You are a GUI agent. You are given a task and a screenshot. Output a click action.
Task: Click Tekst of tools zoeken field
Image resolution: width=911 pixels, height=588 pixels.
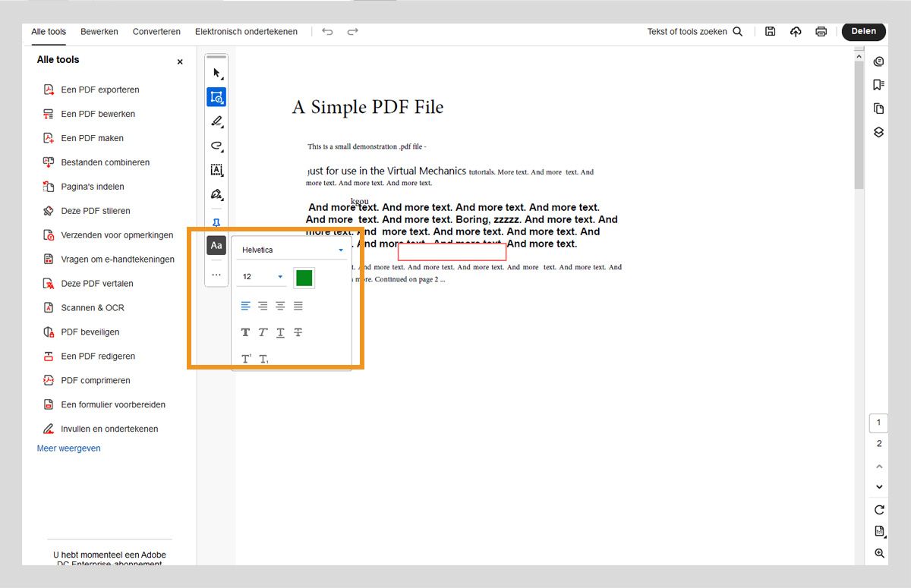tap(687, 32)
